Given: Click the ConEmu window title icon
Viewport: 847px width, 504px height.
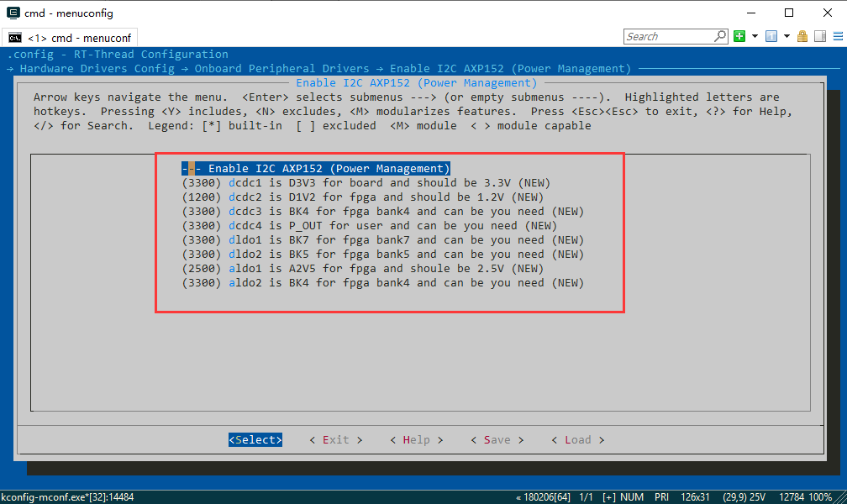Looking at the screenshot, I should pos(13,13).
